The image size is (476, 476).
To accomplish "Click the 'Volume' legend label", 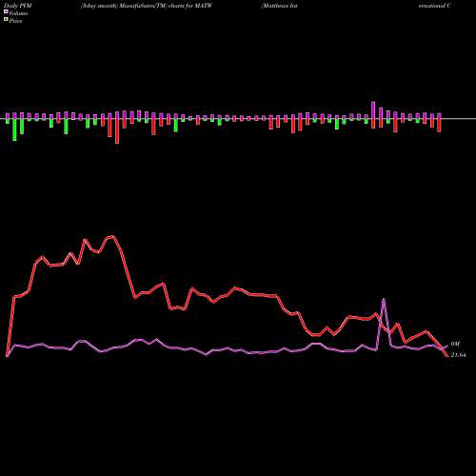I will pyautogui.click(x=18, y=13).
